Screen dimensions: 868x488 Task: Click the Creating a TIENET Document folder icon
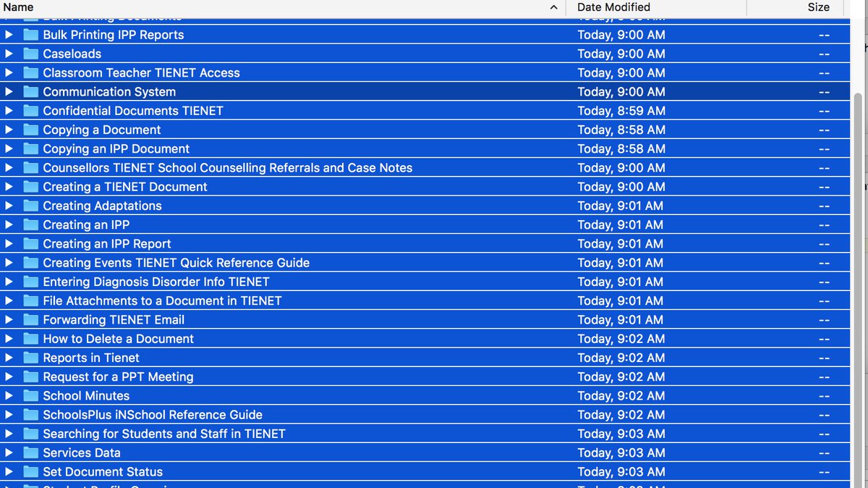click(30, 187)
